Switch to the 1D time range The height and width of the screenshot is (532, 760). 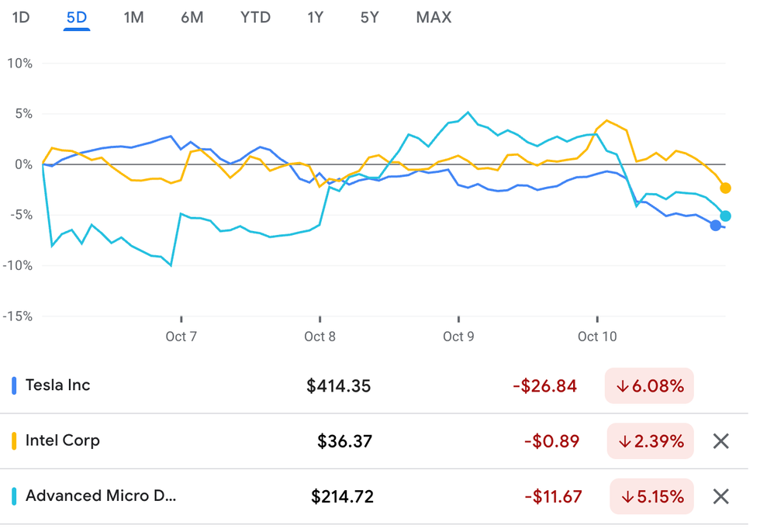click(x=21, y=17)
